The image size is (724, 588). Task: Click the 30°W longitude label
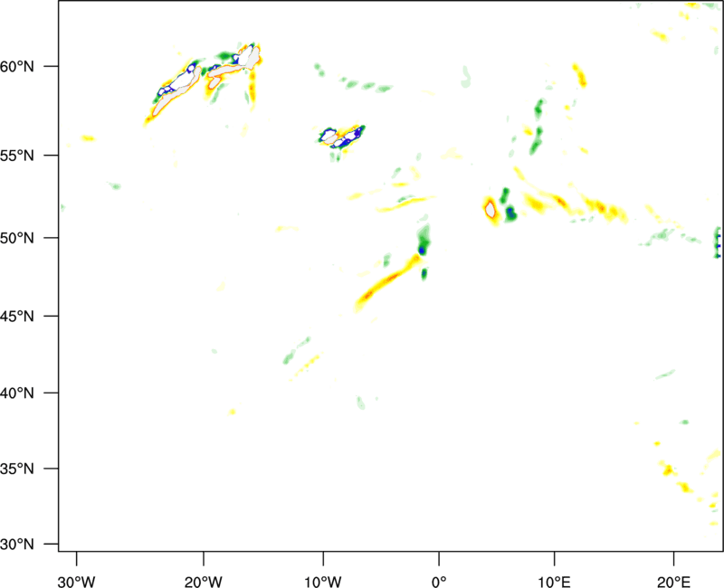pyautogui.click(x=76, y=582)
